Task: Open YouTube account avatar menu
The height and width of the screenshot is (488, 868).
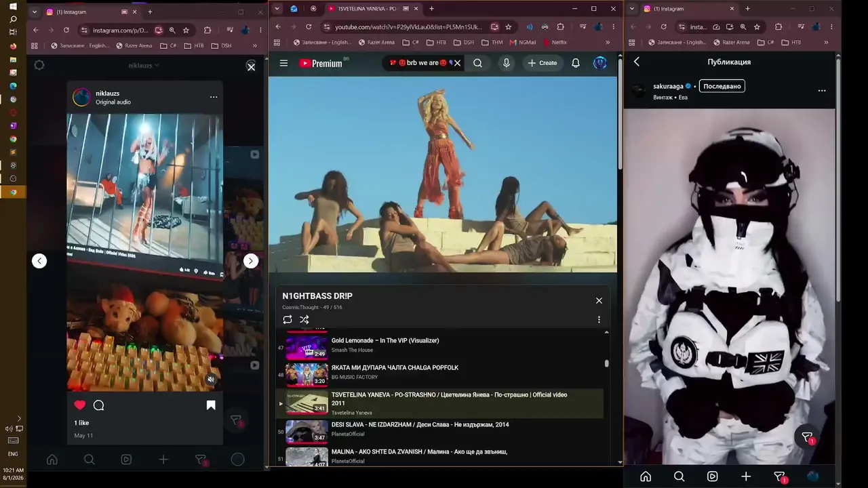Action: click(x=600, y=63)
